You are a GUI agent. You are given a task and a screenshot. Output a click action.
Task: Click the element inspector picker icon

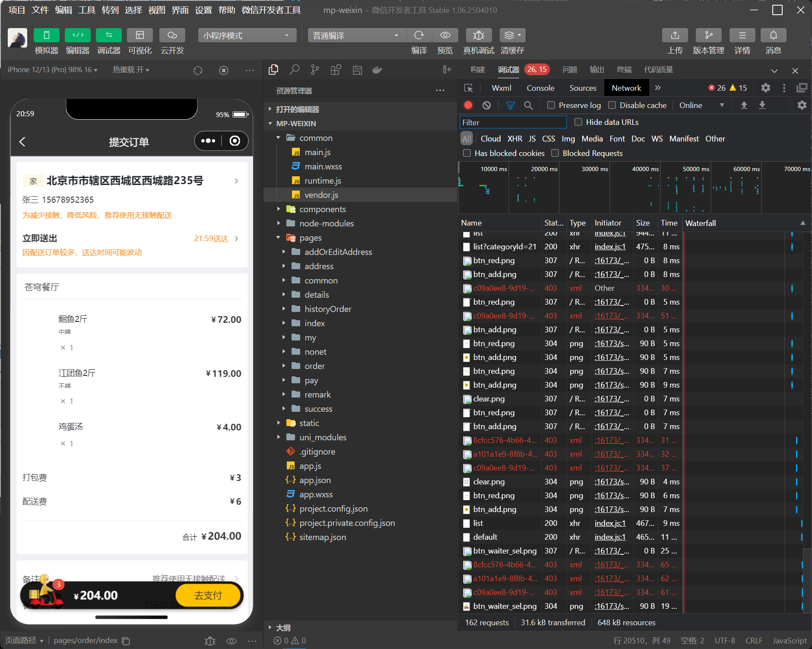point(468,88)
